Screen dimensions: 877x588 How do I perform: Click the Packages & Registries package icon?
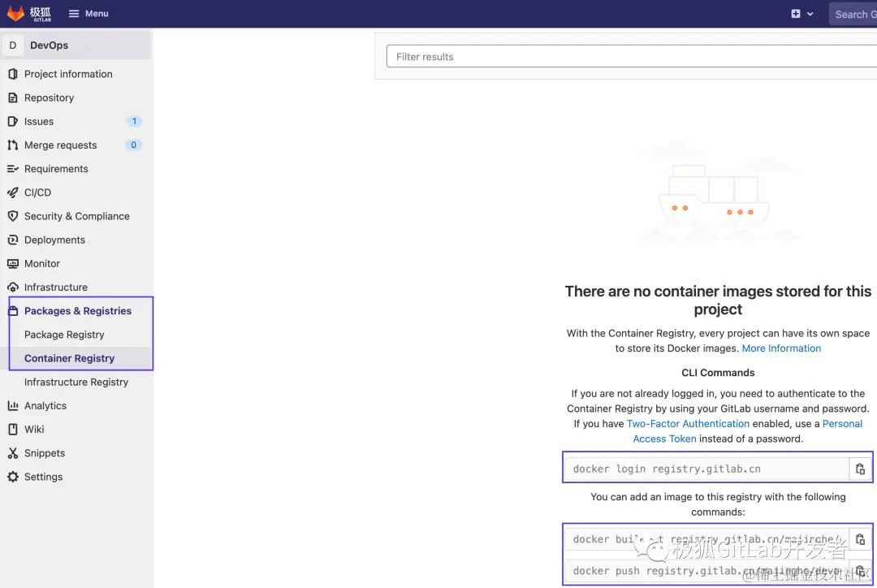[14, 311]
